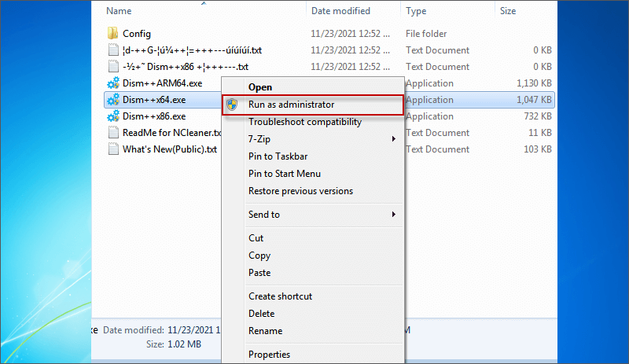The image size is (629, 364).
Task: Click the Config folder icon
Action: [x=113, y=33]
